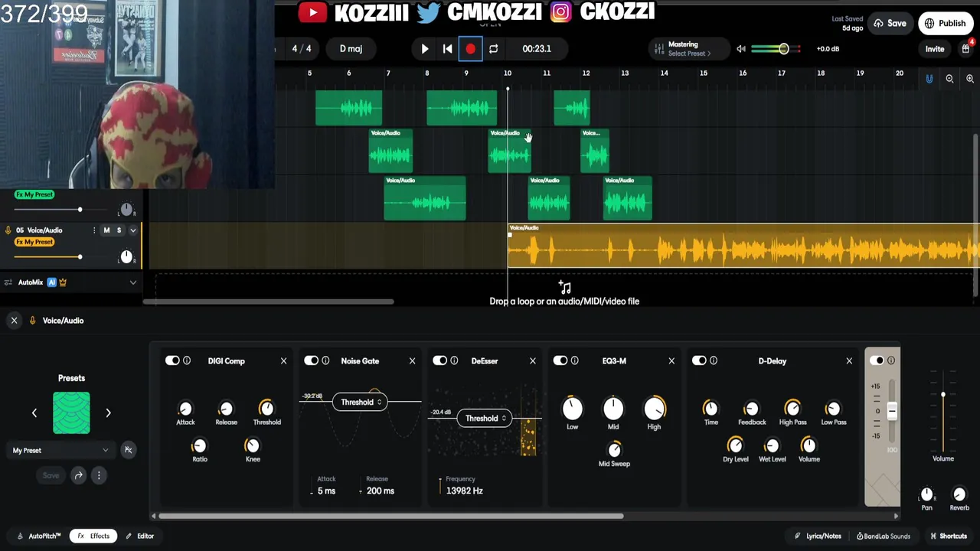Show DeEsser info
Viewport: 980px width, 551px height.
click(454, 360)
